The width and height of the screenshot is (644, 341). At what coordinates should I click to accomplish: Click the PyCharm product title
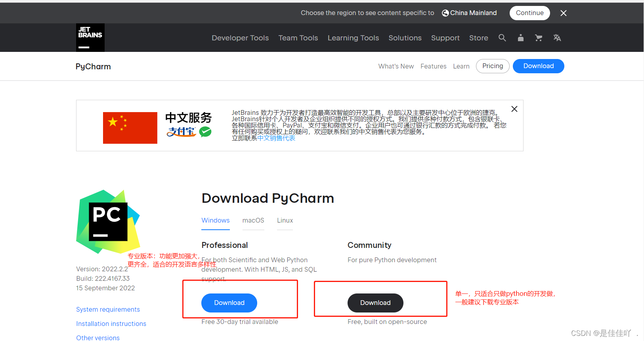tap(93, 67)
